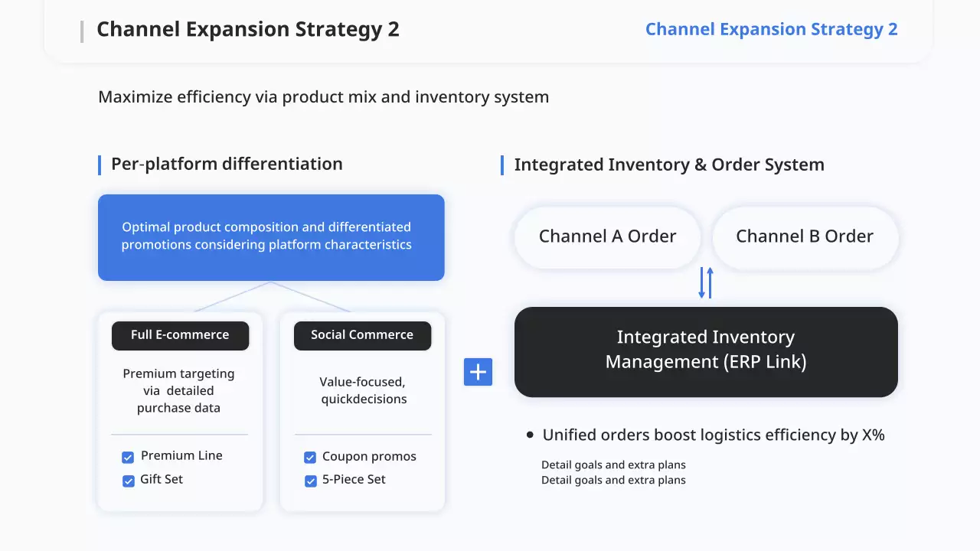Click the Channel B Order pill
The height and width of the screenshot is (551, 980).
point(805,236)
